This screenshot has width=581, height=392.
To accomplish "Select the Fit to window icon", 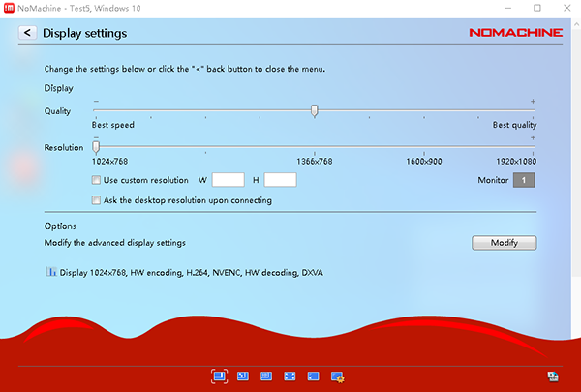I will tap(220, 376).
